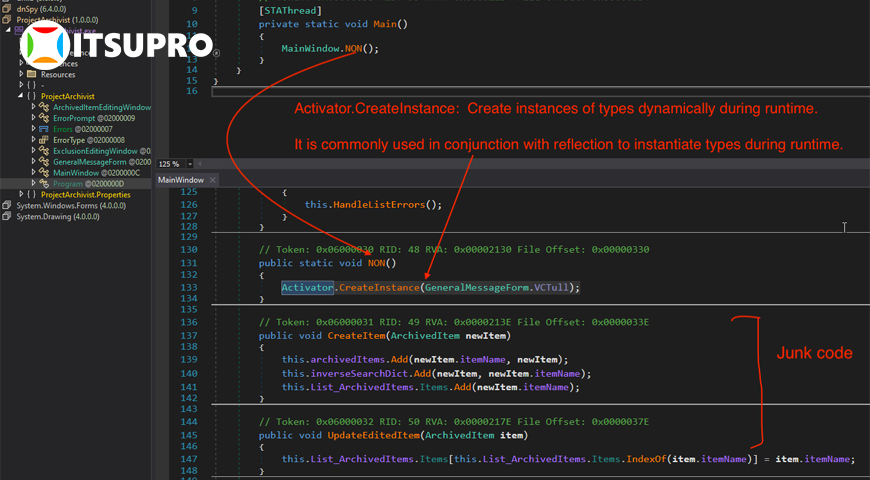This screenshot has width=870, height=480.
Task: Click the ExclusionEditingWindow class icon
Action: tap(44, 151)
